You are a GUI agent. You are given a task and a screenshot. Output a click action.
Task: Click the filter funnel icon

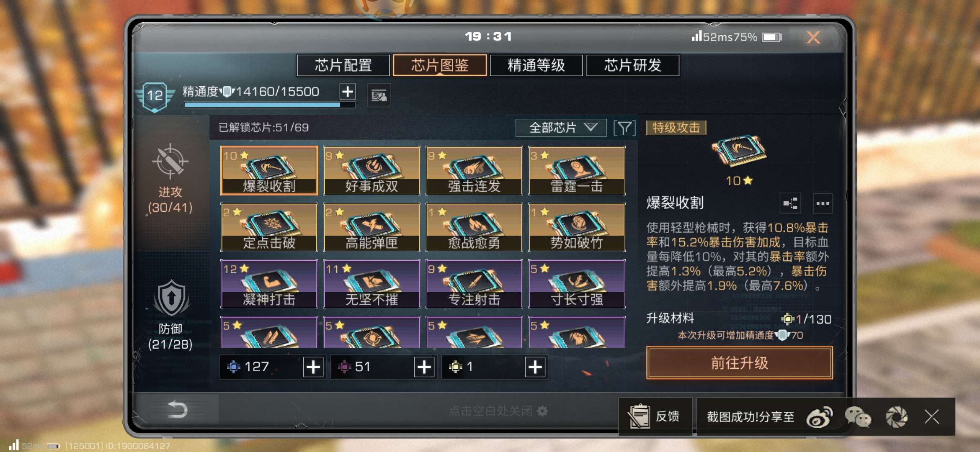pyautogui.click(x=624, y=128)
